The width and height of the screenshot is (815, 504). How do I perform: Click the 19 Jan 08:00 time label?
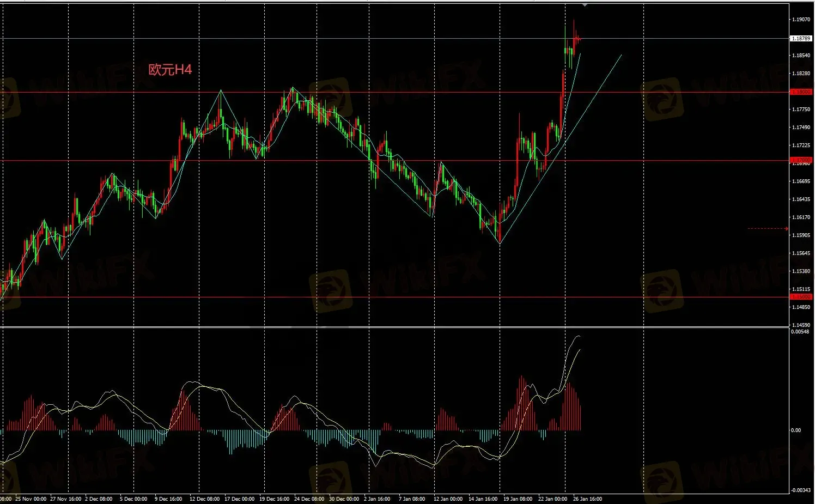[x=518, y=499]
